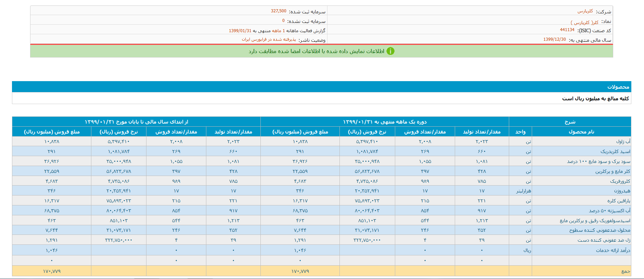644x279 pixels.
Task: Click year-to-date sales amount ۴,۶۸۳ cell
Action: click(52, 181)
